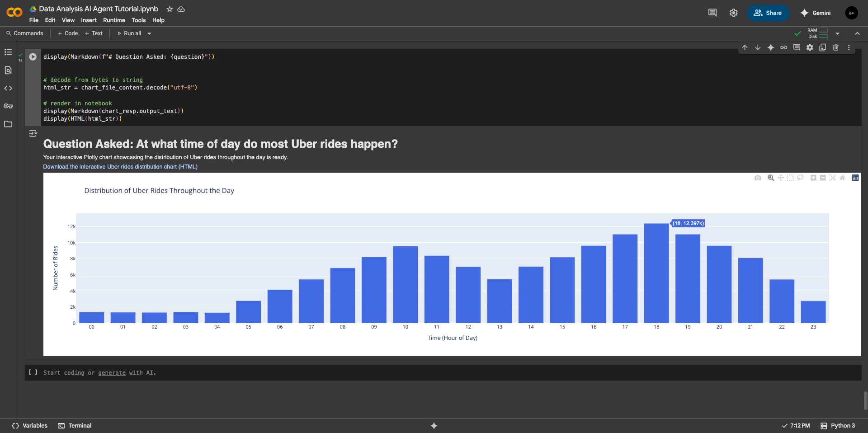Download plot as PNG camera icon
This screenshot has width=868, height=433.
[x=758, y=178]
